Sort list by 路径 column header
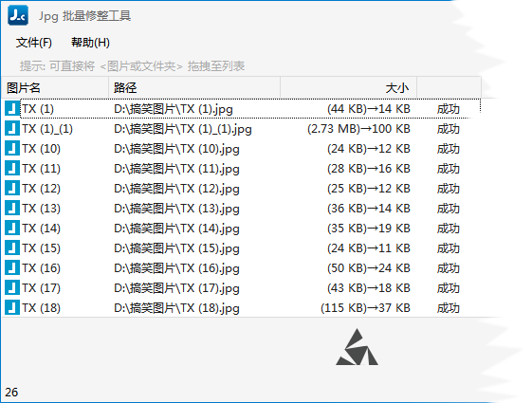This screenshot has width=532, height=403. click(x=194, y=88)
